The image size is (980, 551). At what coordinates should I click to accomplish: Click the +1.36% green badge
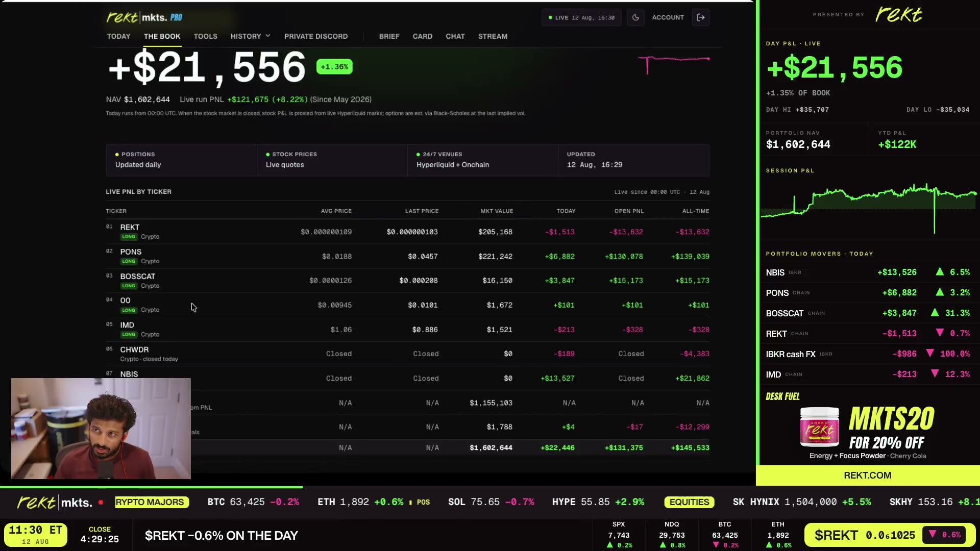click(x=334, y=67)
